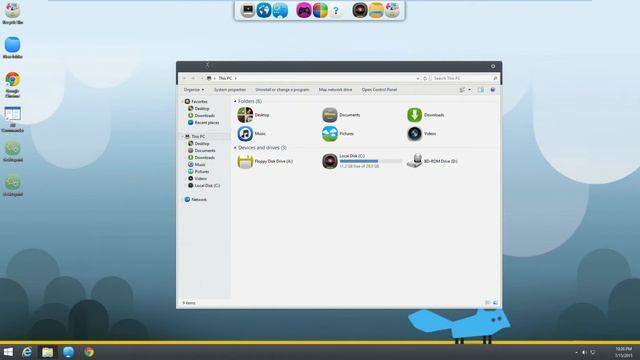Click Local Disk (C:) capacity usage bar

(x=371, y=161)
